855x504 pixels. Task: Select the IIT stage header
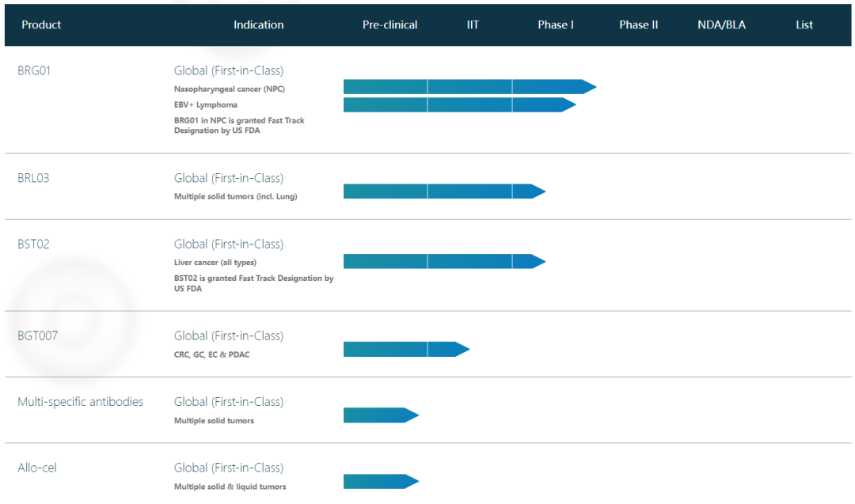(473, 25)
